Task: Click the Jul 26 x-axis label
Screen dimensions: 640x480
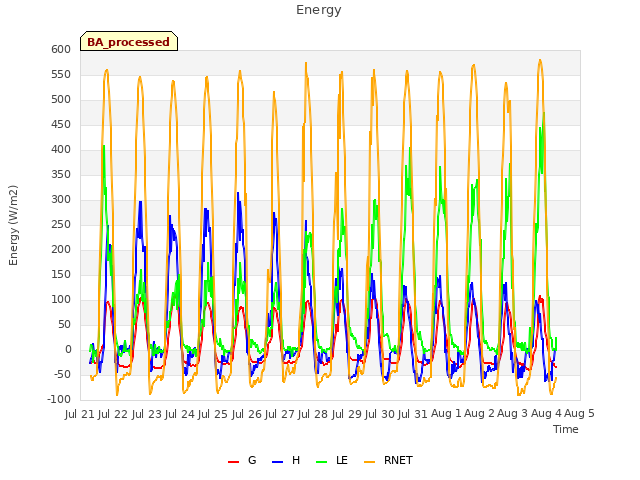Action: (247, 414)
